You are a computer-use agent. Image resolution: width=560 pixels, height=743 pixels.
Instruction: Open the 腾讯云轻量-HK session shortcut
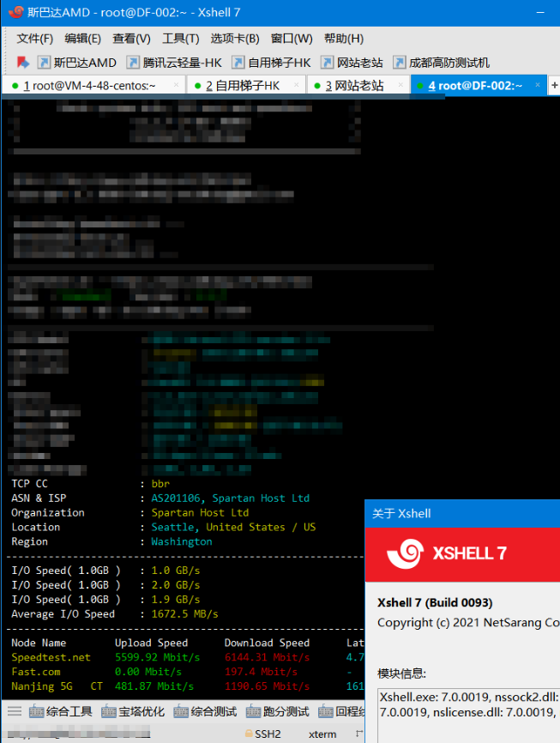pyautogui.click(x=174, y=63)
